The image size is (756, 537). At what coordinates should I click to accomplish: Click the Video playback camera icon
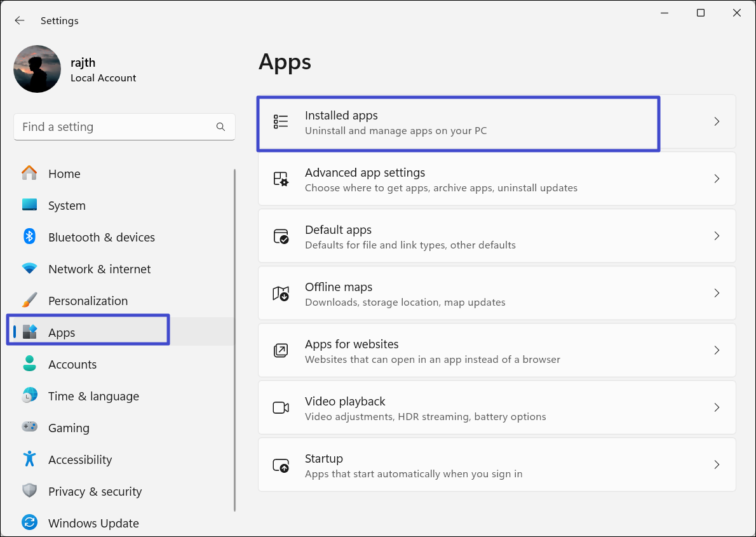tap(281, 408)
